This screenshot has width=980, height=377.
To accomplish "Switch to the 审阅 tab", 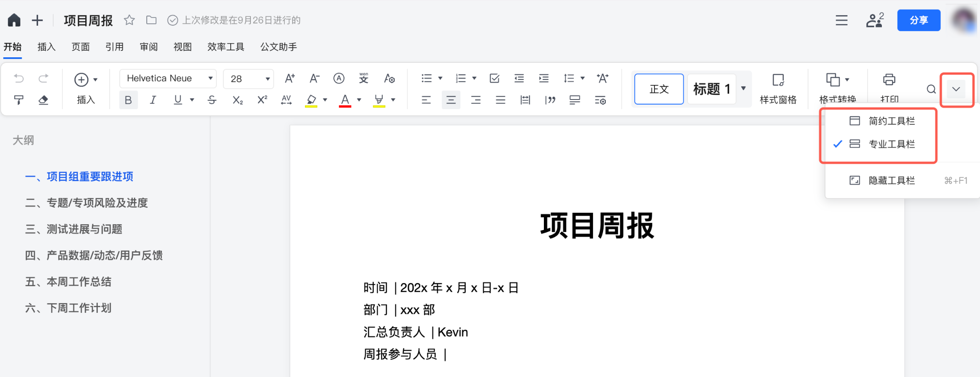I will pyautogui.click(x=149, y=47).
